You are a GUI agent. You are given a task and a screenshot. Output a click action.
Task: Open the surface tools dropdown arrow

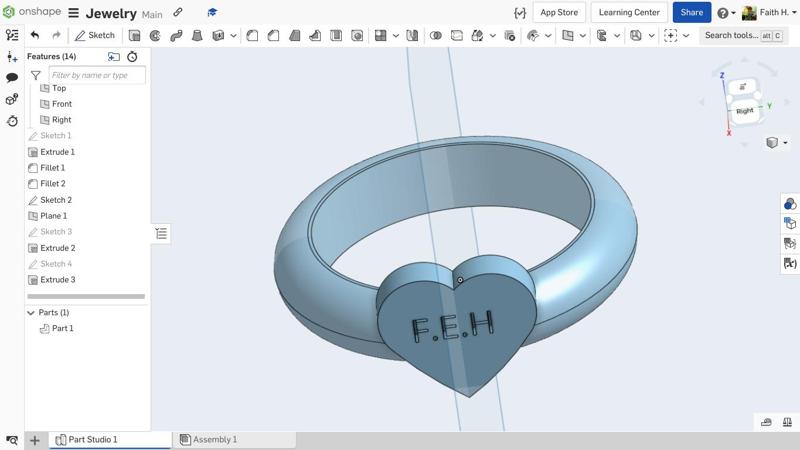pyautogui.click(x=548, y=36)
